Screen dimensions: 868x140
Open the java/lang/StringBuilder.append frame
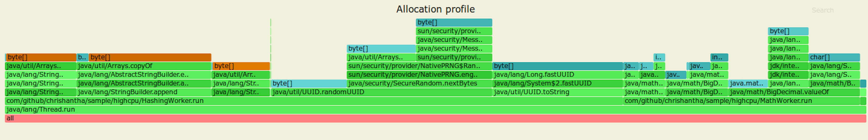[144, 92]
